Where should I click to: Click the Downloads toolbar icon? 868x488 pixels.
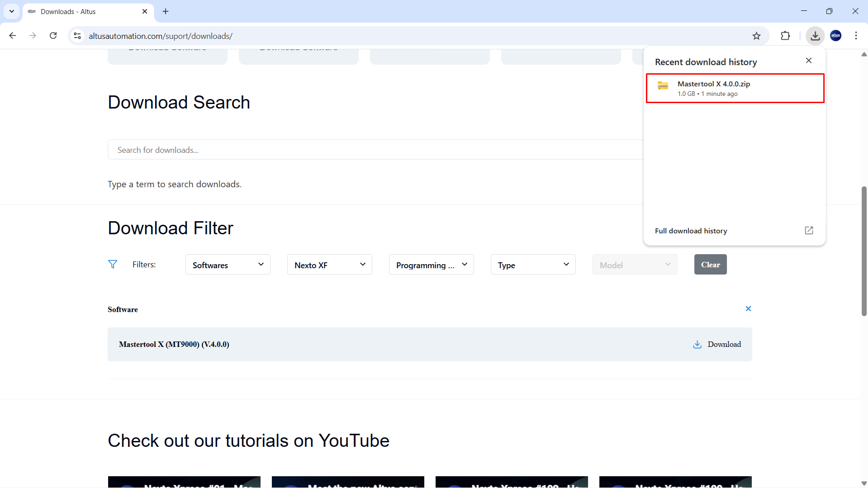[815, 36]
